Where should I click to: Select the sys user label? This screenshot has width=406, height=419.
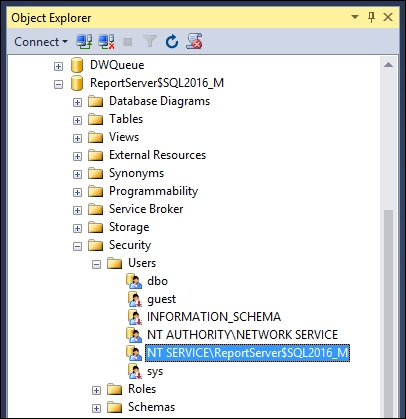[155, 371]
